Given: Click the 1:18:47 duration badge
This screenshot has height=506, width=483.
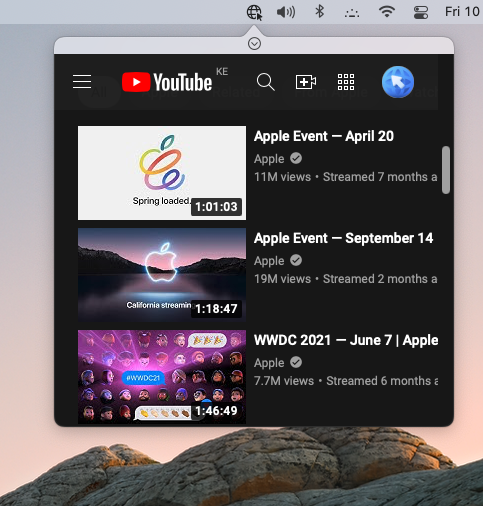Looking at the screenshot, I should pos(216,309).
